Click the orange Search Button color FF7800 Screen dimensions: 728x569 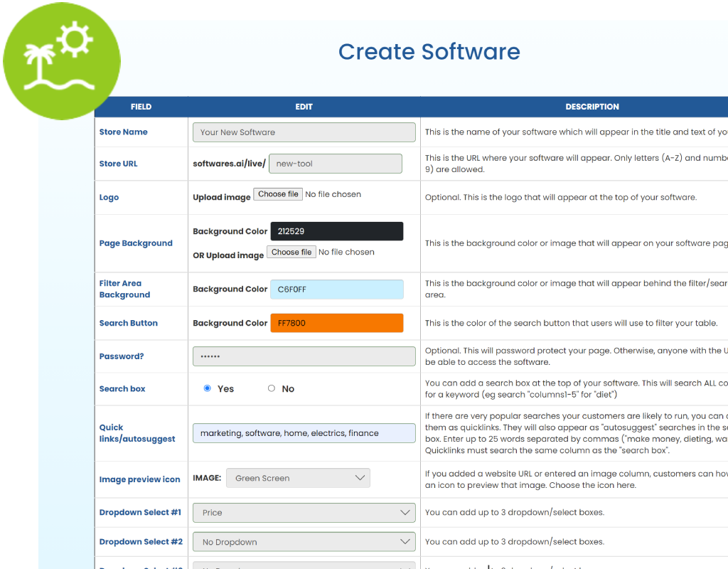(x=336, y=323)
